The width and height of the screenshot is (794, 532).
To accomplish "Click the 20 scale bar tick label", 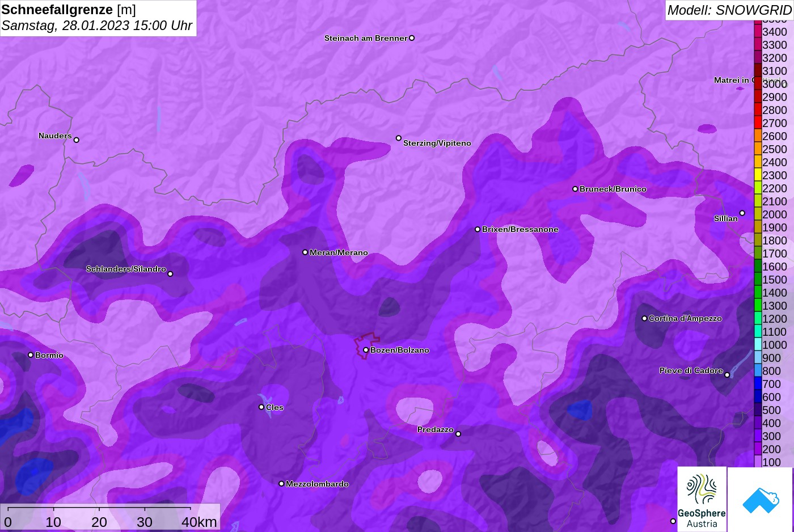I will pos(99,522).
